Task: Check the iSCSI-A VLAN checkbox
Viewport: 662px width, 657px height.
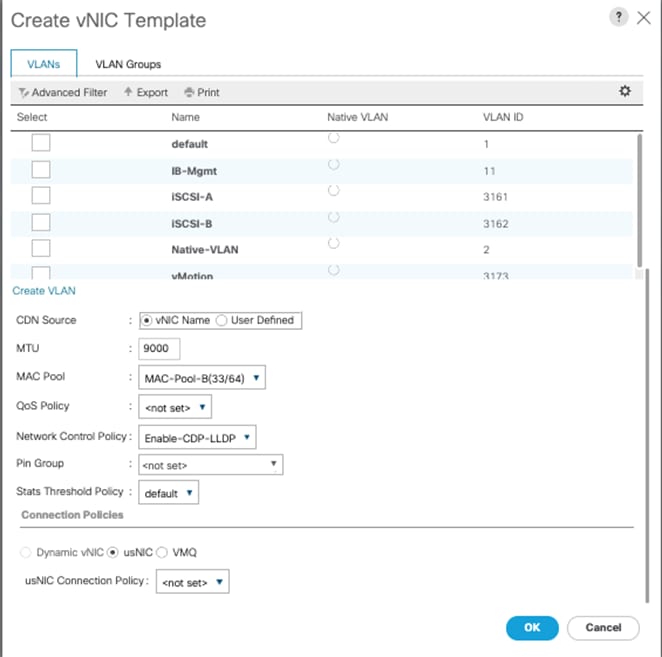Action: (x=41, y=195)
